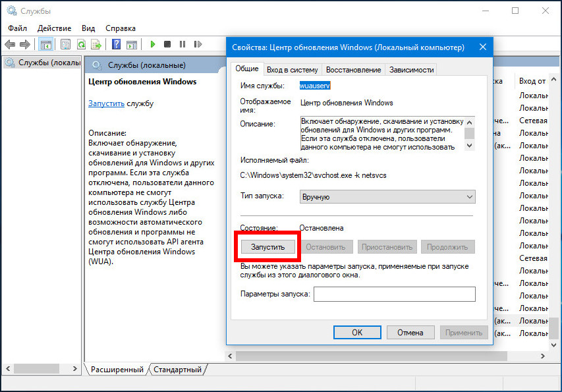Switch to the Зависимости tab
562x392 pixels.
pos(412,70)
